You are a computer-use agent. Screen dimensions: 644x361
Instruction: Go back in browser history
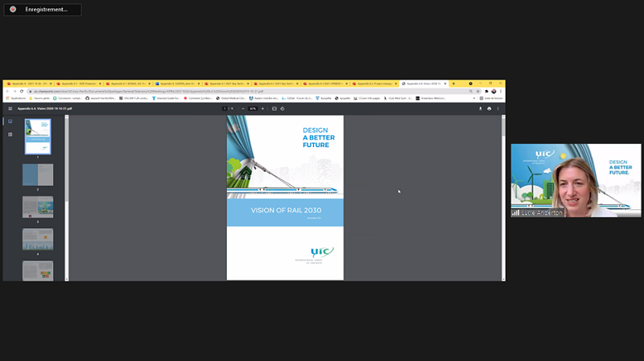click(x=7, y=91)
